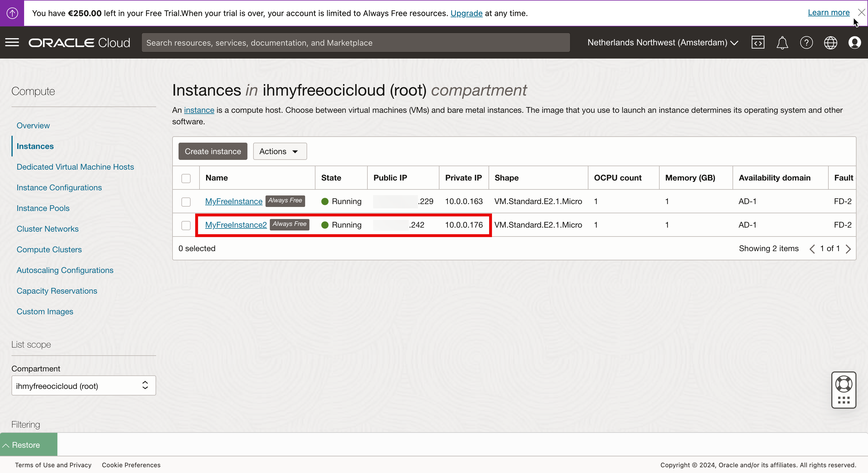Expand the Actions dropdown

point(280,151)
